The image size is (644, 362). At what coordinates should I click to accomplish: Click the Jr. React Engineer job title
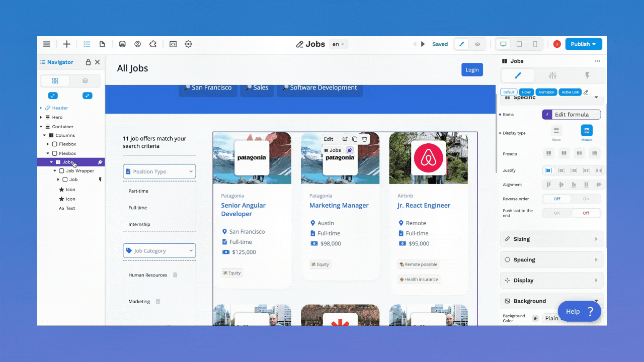click(x=424, y=205)
